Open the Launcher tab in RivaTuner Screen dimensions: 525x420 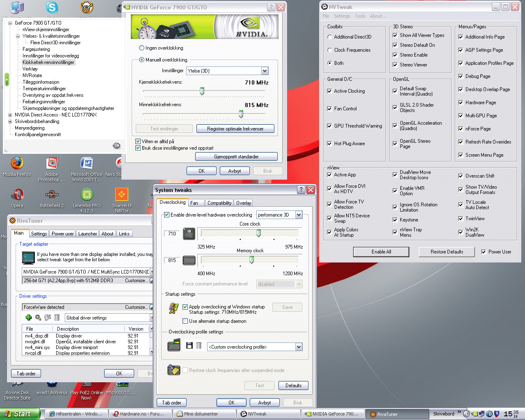[88, 234]
